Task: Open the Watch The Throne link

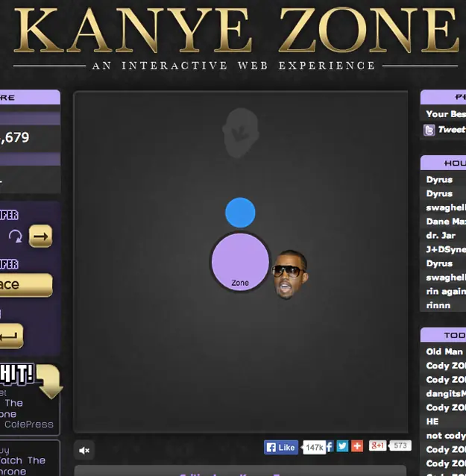Action: point(22,460)
